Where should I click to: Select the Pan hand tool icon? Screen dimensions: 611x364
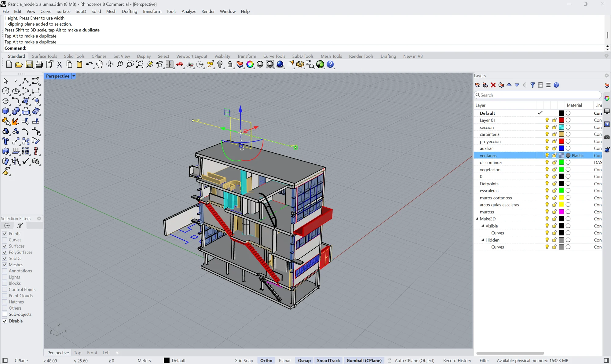(x=100, y=64)
